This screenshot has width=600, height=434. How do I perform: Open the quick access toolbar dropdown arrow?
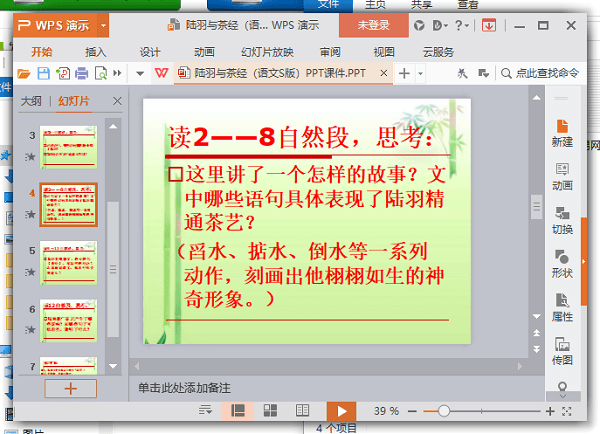[x=140, y=73]
